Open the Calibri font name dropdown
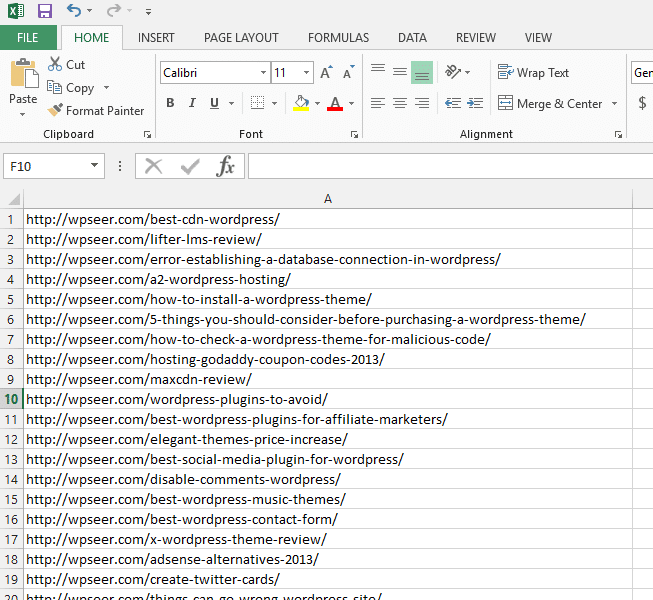Screen dimensions: 653x600 tap(263, 72)
